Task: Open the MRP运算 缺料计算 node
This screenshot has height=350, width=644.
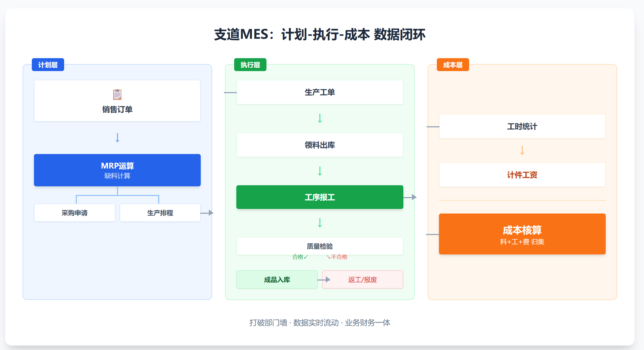Action: pos(117,170)
